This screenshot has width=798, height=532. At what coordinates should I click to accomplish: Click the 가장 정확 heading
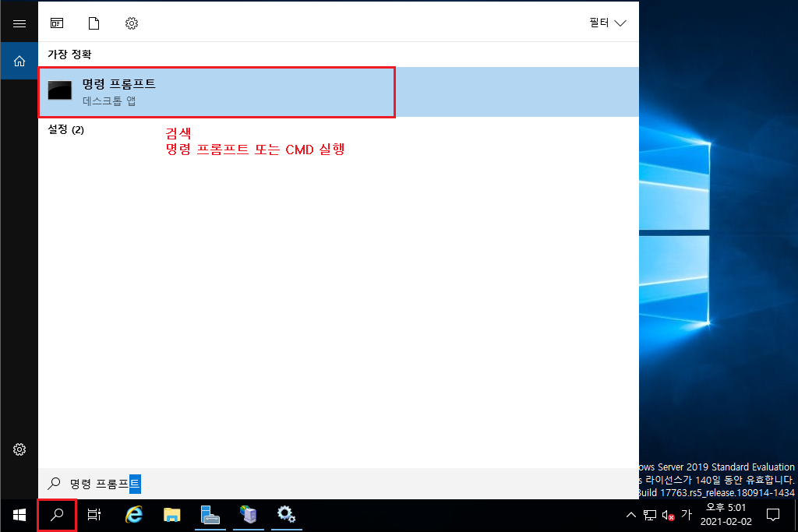pyautogui.click(x=69, y=55)
